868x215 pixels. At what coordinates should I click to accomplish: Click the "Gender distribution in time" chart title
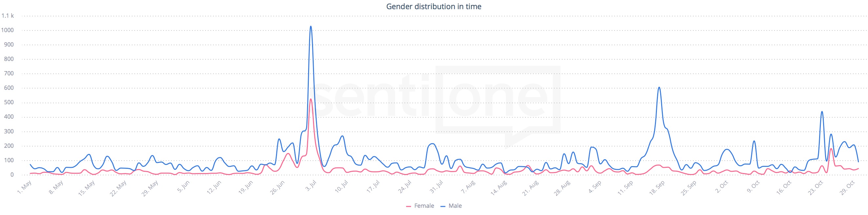[x=434, y=7]
